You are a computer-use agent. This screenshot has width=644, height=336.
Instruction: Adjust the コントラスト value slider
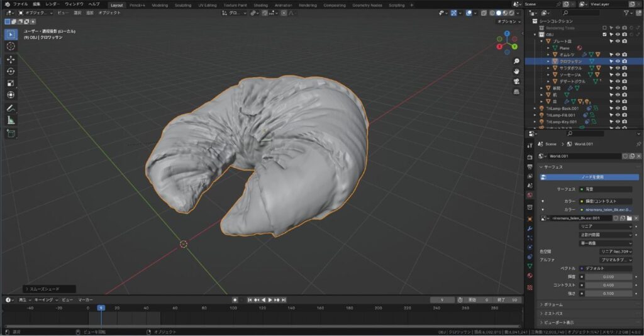608,285
